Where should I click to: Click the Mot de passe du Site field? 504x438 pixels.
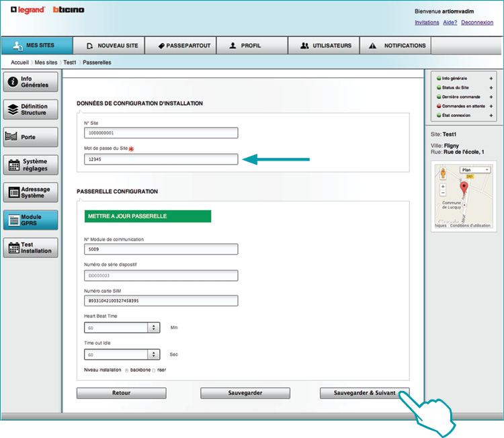click(161, 159)
